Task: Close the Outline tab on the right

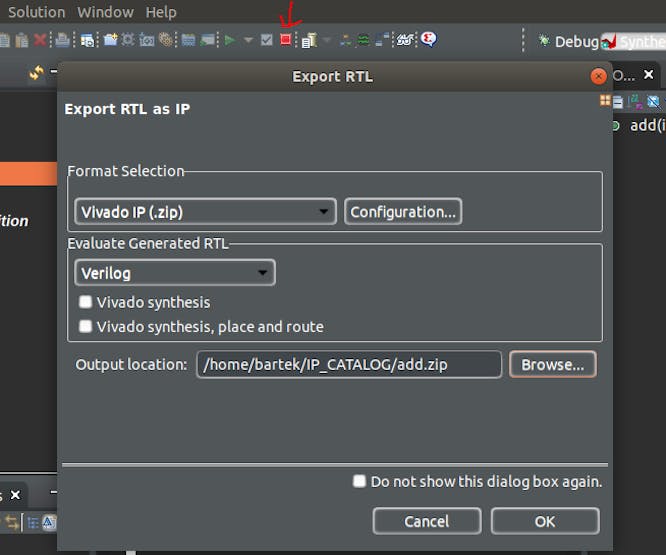Action: click(649, 75)
